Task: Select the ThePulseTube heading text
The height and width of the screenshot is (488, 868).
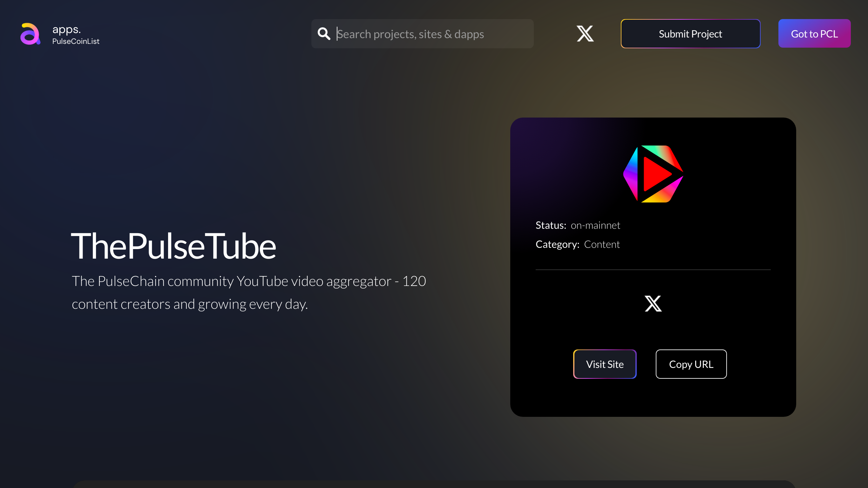Action: coord(174,246)
